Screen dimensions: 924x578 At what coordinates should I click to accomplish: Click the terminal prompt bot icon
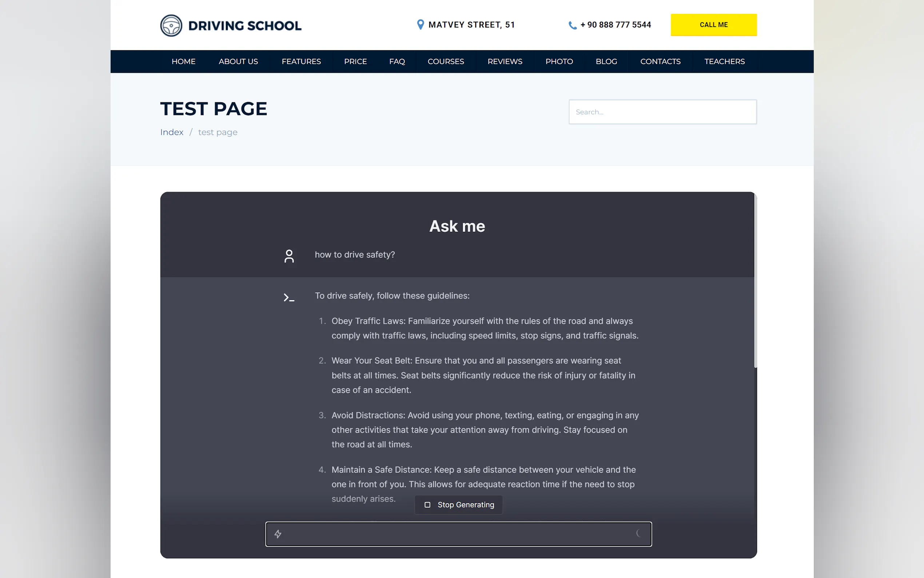tap(289, 297)
